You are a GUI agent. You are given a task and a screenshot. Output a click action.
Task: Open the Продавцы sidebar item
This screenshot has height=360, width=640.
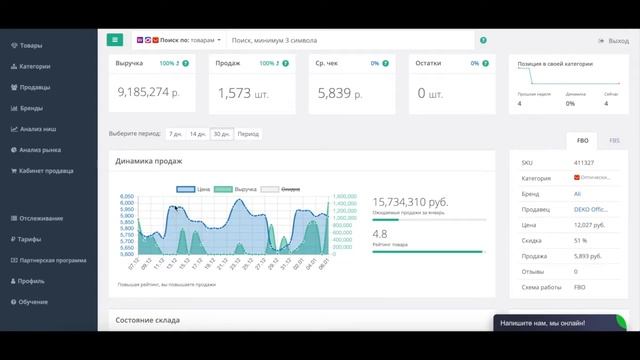point(31,87)
